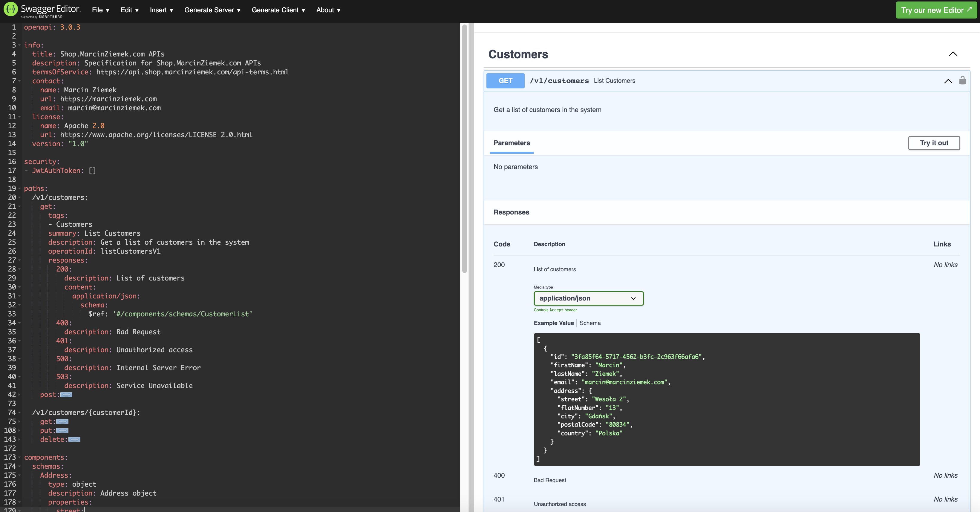The width and height of the screenshot is (980, 512).
Task: Click the termsOfService URL on line 6
Action: pos(192,72)
